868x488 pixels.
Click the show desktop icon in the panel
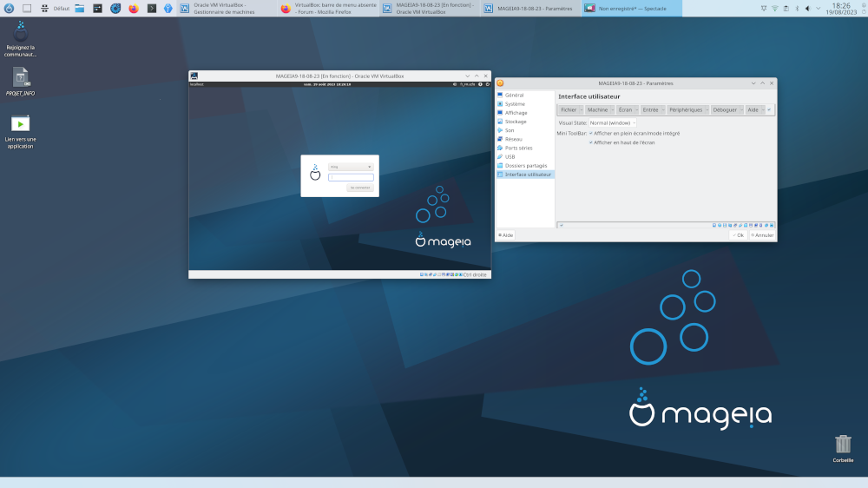[x=27, y=9]
